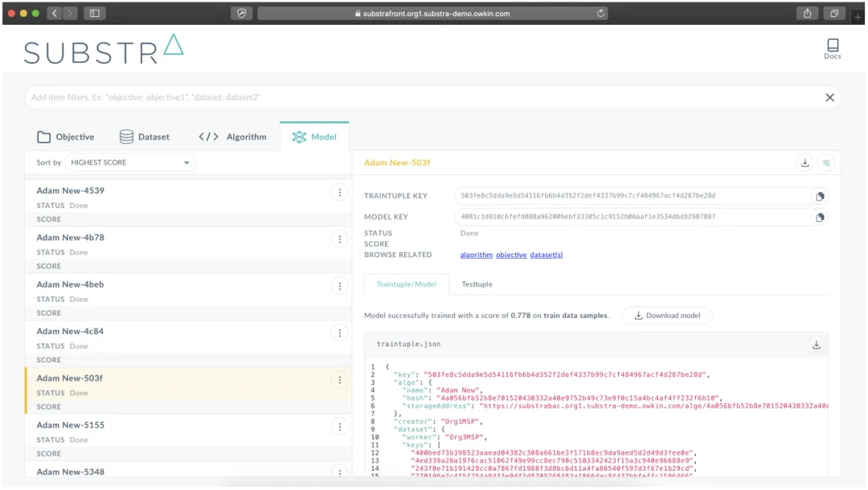Download traintuple.json file icon

click(817, 345)
